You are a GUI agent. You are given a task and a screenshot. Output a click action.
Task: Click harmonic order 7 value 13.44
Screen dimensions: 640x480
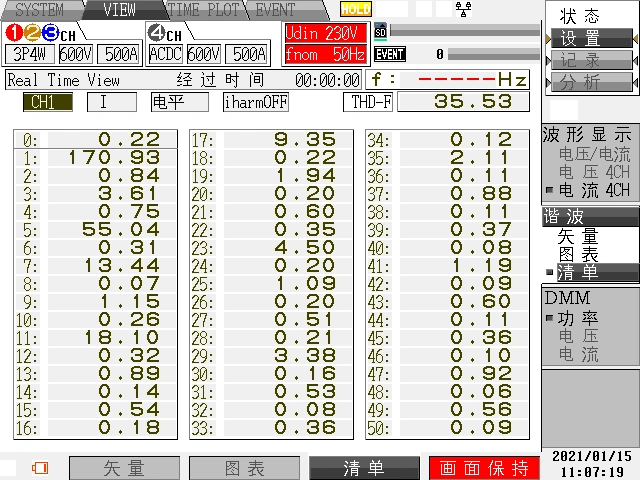121,265
